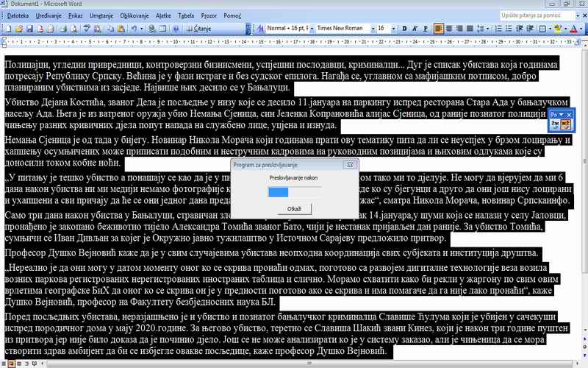Open the Datoteka menu
Screen dimensions: 588x368
point(18,15)
